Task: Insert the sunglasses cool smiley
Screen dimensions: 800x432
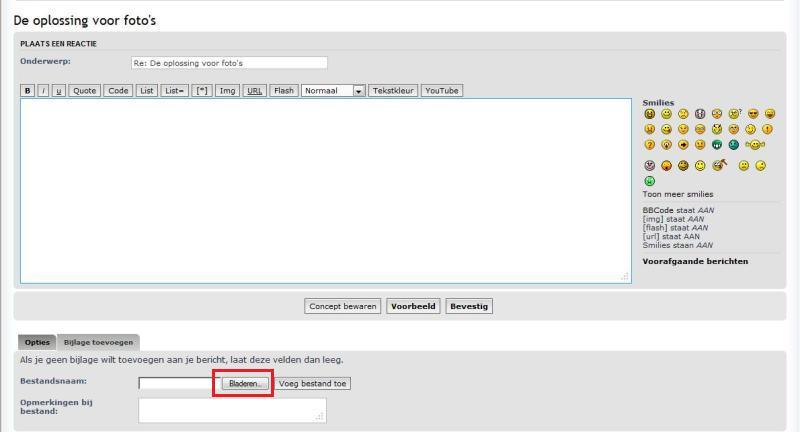Action: (x=753, y=114)
